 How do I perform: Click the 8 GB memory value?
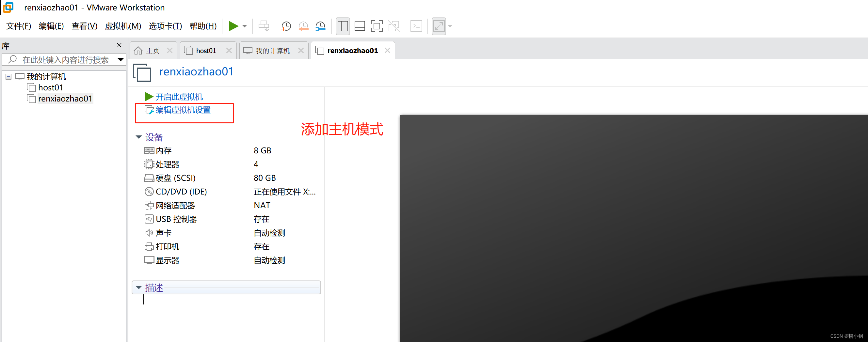coord(263,151)
